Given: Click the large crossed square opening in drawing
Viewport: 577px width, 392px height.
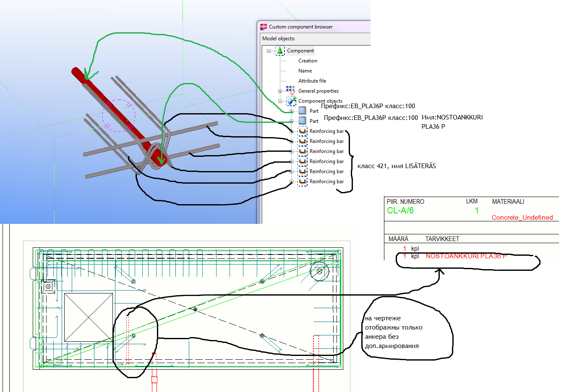Looking at the screenshot, I should (89, 317).
